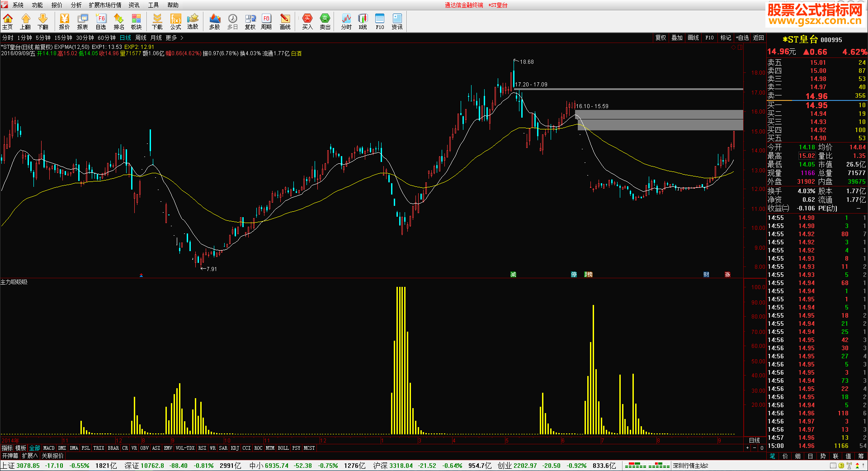This screenshot has width=868, height=471.
Task: Open the 公式 formula manager icon
Action: (175, 21)
